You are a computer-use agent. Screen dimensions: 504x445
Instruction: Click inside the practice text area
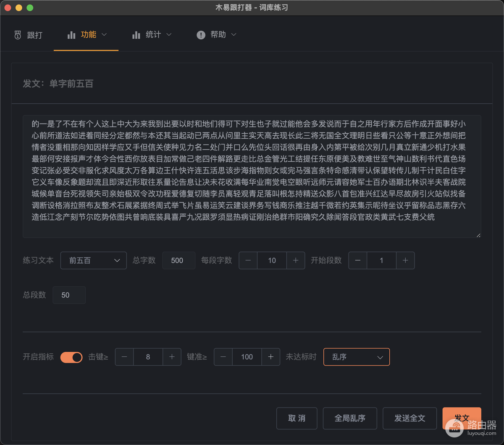(x=252, y=176)
